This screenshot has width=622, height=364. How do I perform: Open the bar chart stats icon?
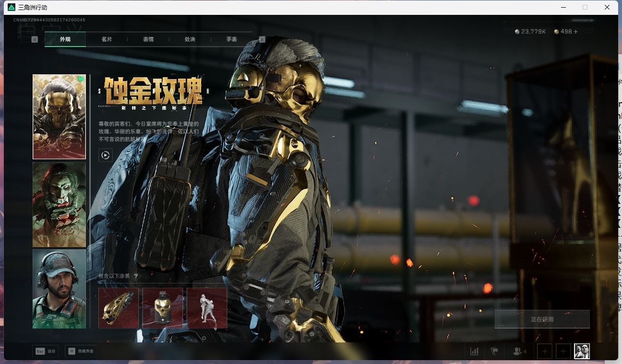474,351
